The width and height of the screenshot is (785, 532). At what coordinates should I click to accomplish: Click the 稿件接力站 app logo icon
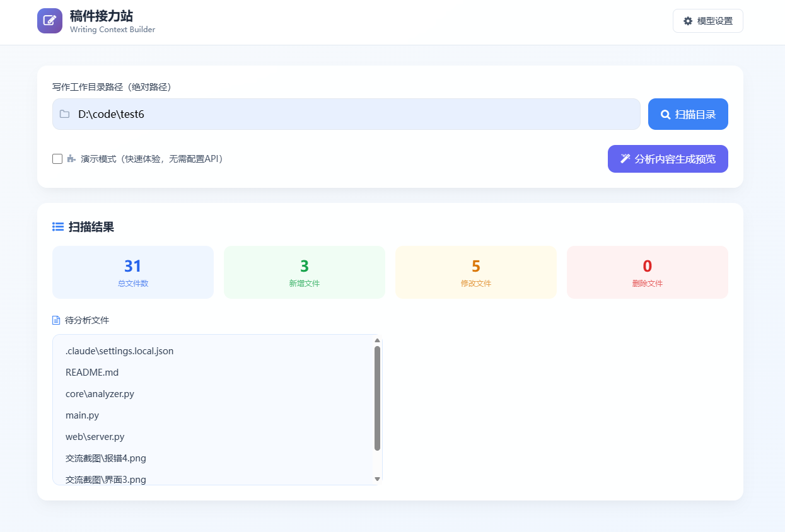point(50,21)
